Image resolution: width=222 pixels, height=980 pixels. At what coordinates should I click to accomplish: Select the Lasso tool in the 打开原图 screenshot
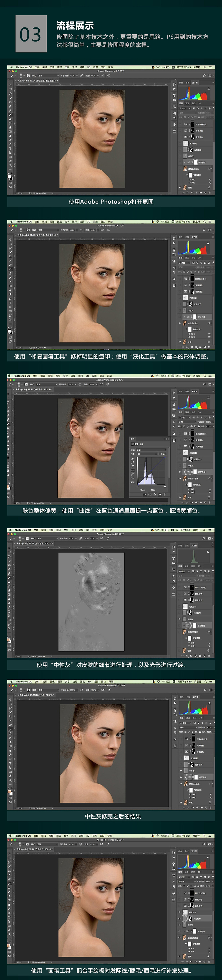[x=10, y=93]
